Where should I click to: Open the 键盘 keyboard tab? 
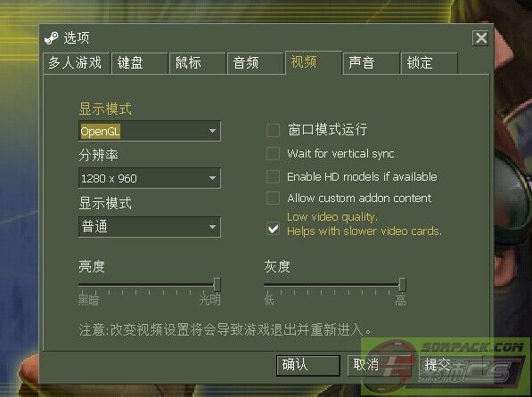140,63
